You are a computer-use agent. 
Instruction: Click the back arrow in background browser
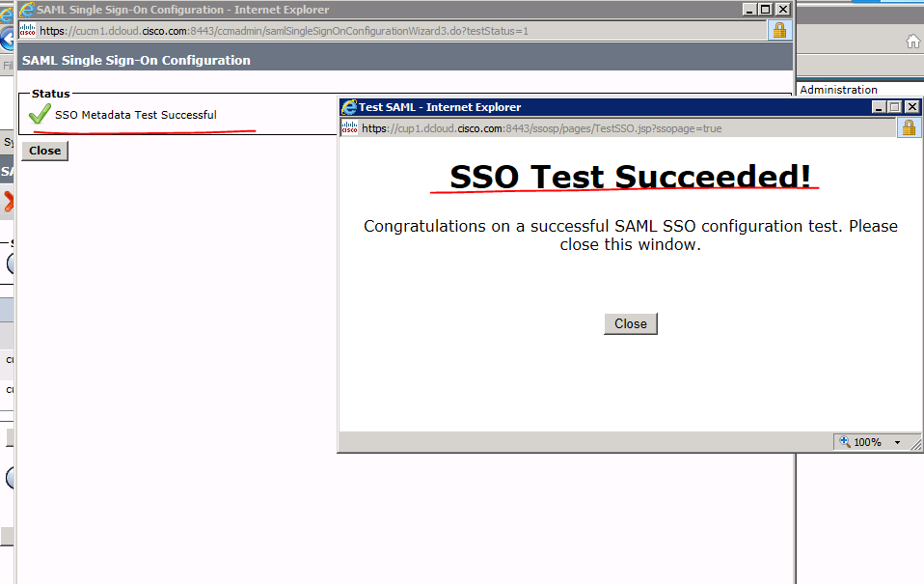point(7,40)
